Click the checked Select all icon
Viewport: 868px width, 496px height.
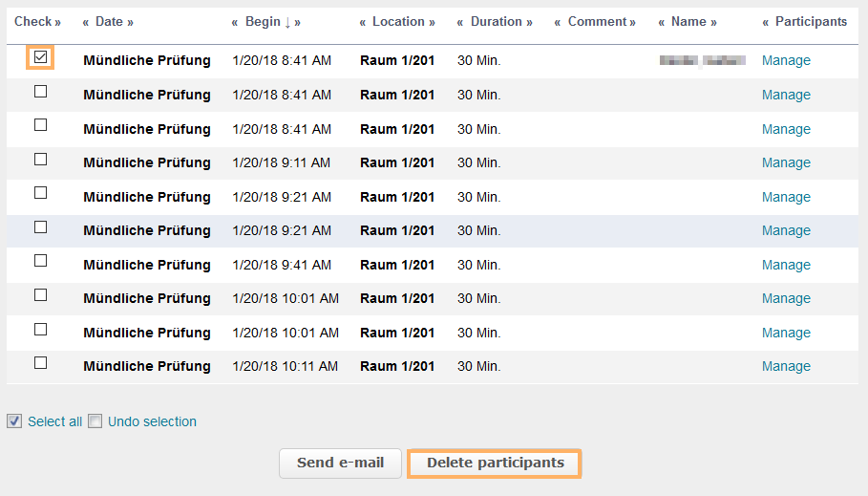pyautogui.click(x=14, y=421)
